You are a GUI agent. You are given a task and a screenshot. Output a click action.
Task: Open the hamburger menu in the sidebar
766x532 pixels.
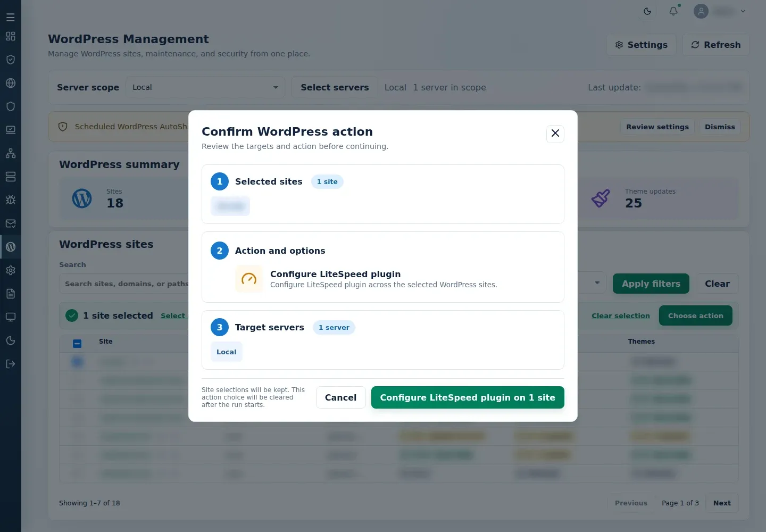pyautogui.click(x=11, y=18)
